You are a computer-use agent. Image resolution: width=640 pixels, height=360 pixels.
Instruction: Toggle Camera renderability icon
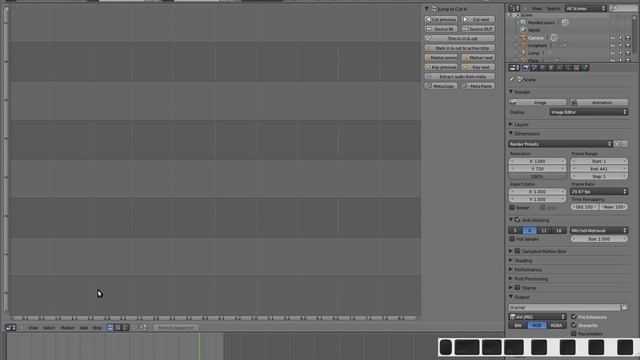[x=628, y=38]
